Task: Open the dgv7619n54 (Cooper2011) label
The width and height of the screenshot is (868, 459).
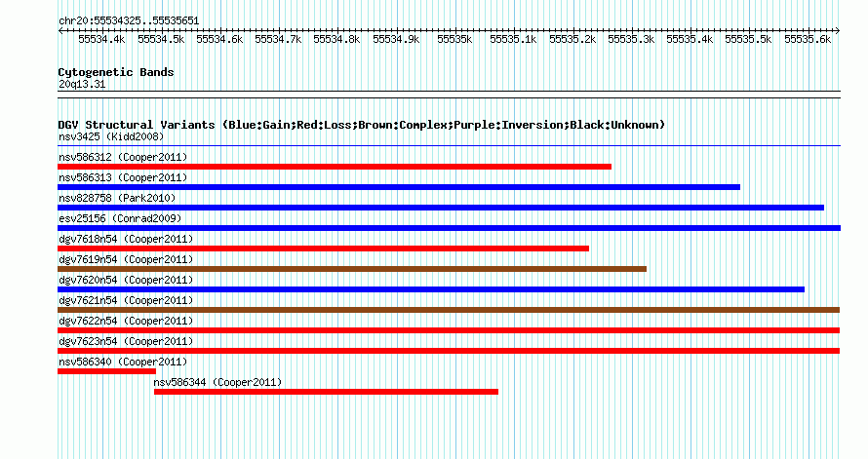Action: coord(126,259)
